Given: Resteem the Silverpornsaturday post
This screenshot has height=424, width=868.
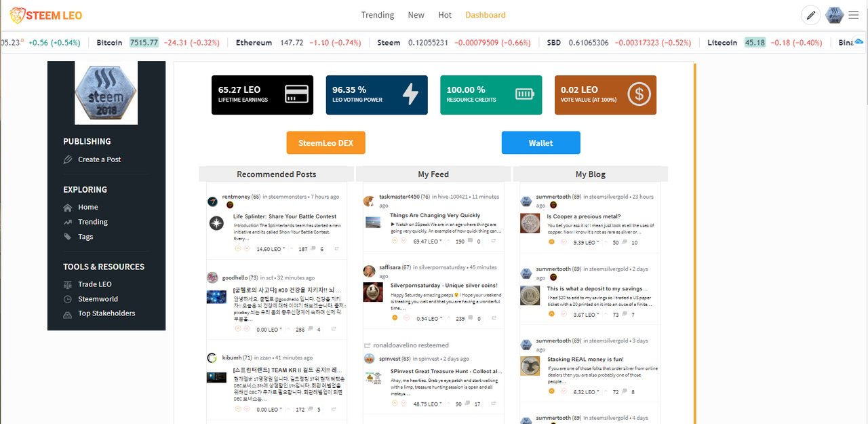Looking at the screenshot, I should (x=494, y=318).
